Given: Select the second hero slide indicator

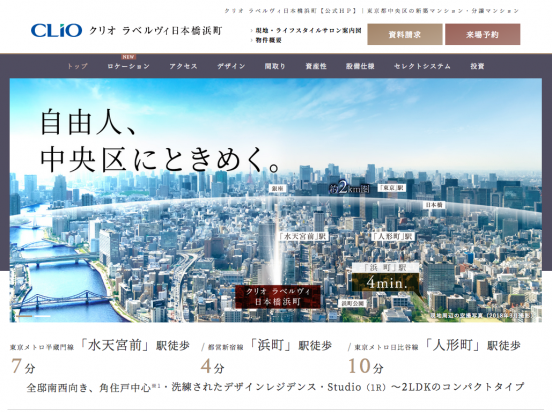Looking at the screenshot, I should 42,316.
